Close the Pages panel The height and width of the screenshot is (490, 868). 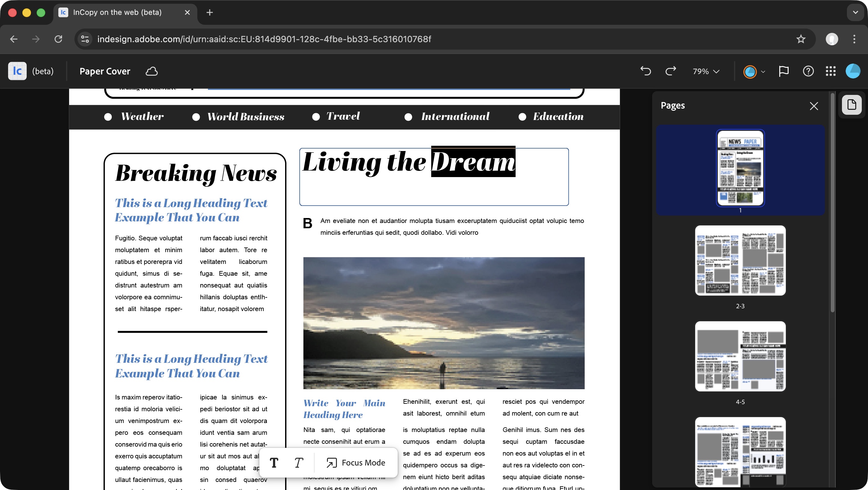(x=814, y=106)
